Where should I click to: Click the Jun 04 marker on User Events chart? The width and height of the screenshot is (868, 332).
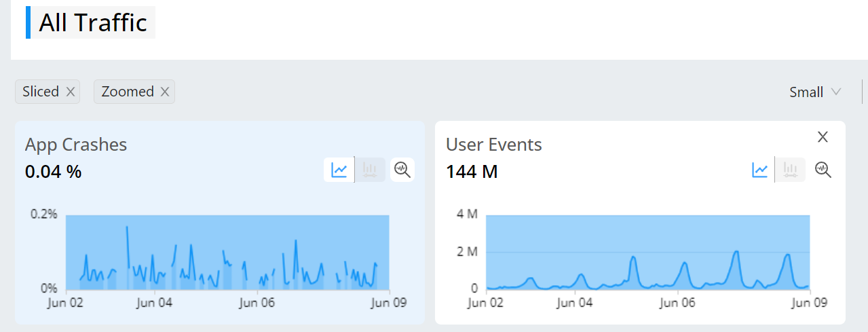pos(575,302)
